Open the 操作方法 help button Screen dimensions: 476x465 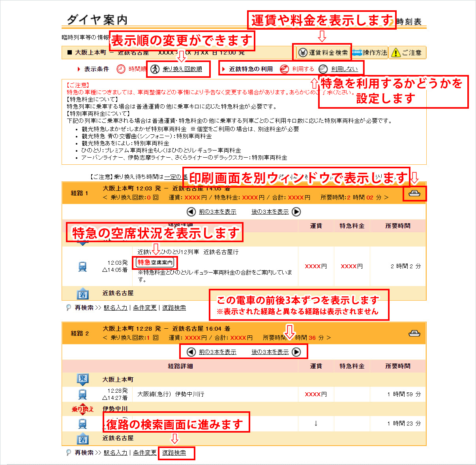pos(370,53)
